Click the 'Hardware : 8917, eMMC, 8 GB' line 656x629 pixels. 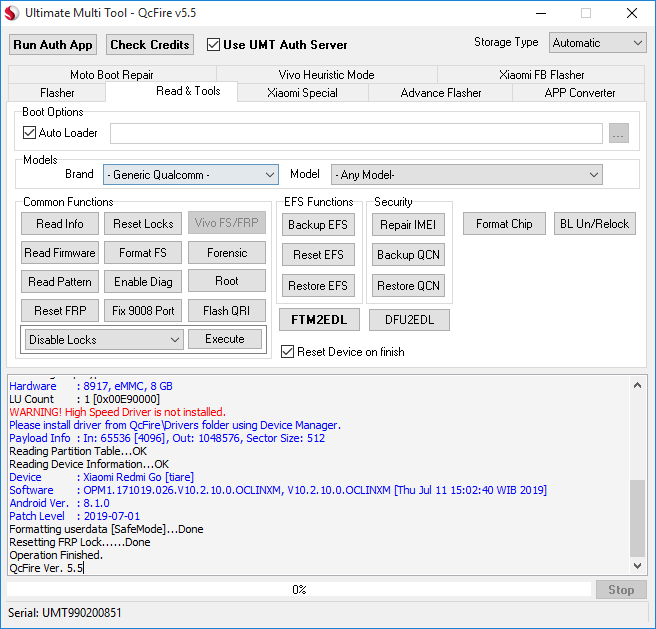point(91,386)
